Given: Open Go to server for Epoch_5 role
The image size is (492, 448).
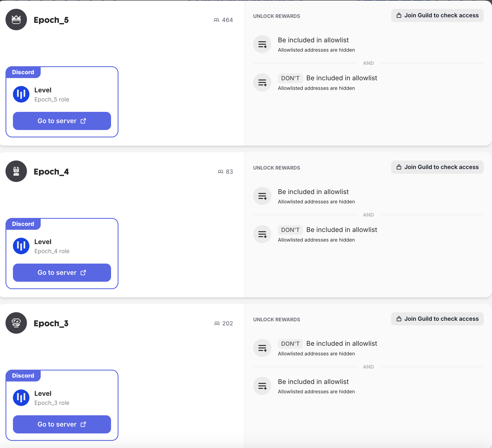Looking at the screenshot, I should pos(62,121).
